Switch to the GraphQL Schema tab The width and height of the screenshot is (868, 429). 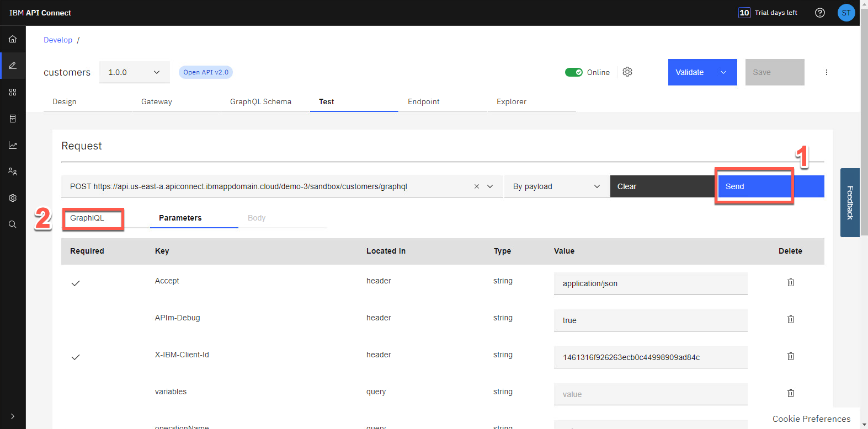[260, 102]
